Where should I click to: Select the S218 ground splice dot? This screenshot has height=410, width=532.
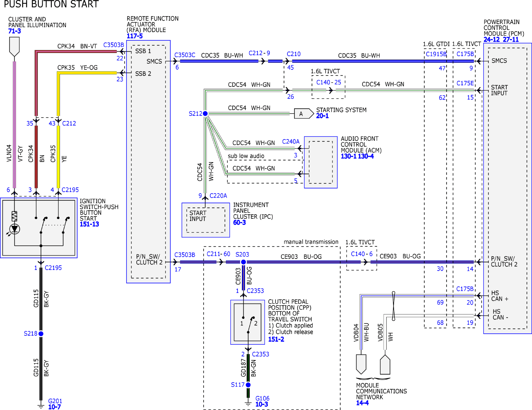point(41,334)
